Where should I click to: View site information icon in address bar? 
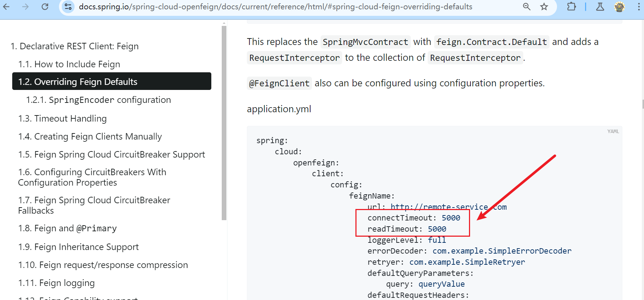coord(68,6)
